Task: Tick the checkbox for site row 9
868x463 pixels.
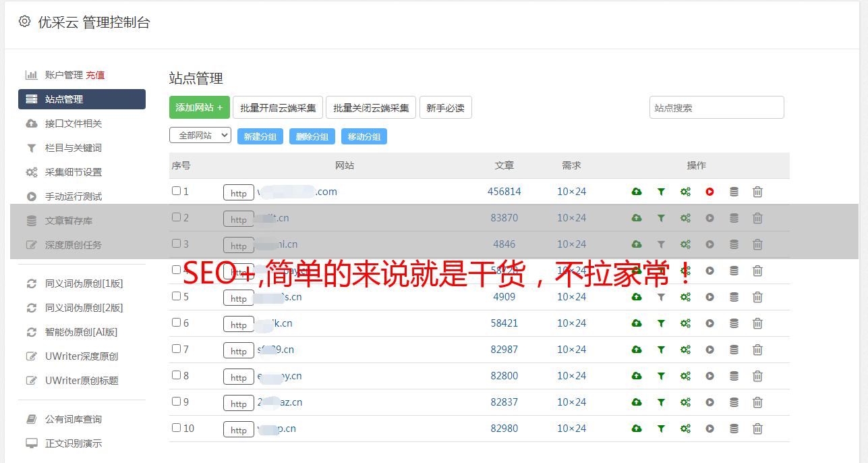Action: [x=176, y=402]
